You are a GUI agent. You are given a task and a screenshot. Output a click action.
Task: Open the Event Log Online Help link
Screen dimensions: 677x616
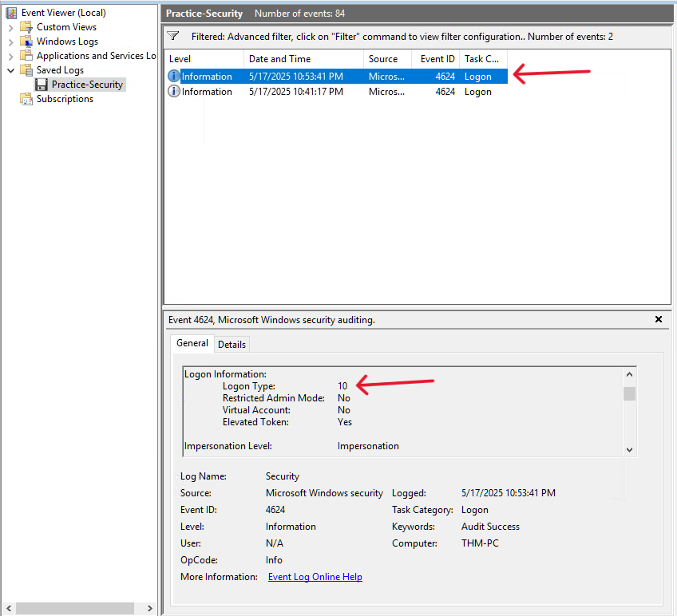point(315,577)
